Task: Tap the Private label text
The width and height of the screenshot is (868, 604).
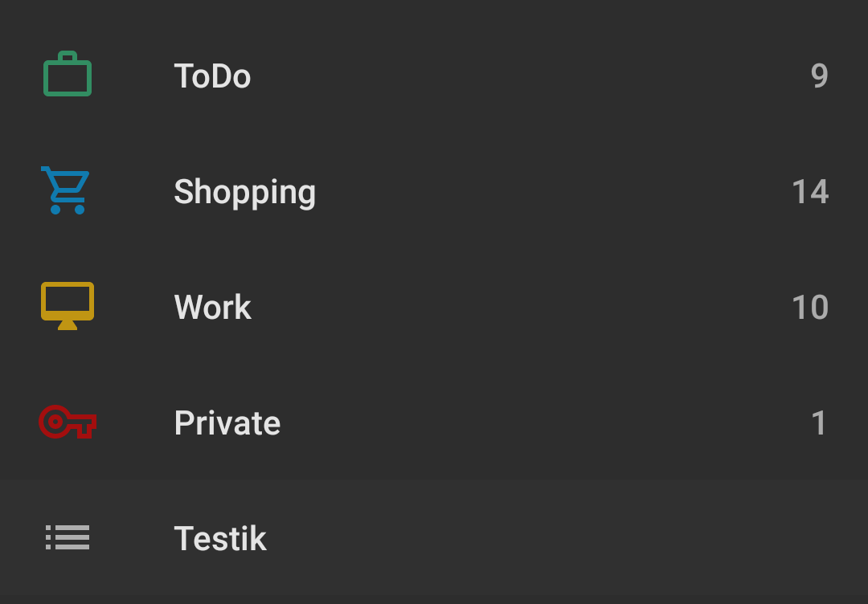Action: pyautogui.click(x=227, y=423)
